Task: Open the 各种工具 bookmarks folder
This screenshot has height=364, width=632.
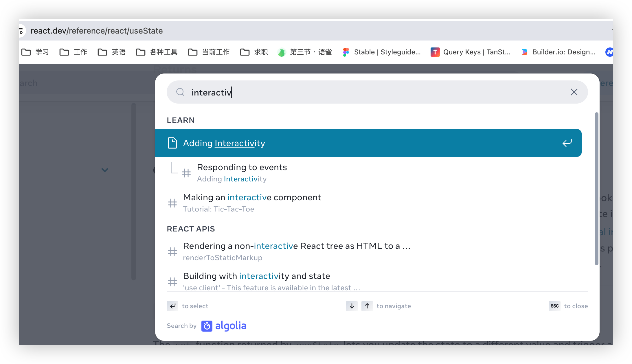Action: coord(156,52)
